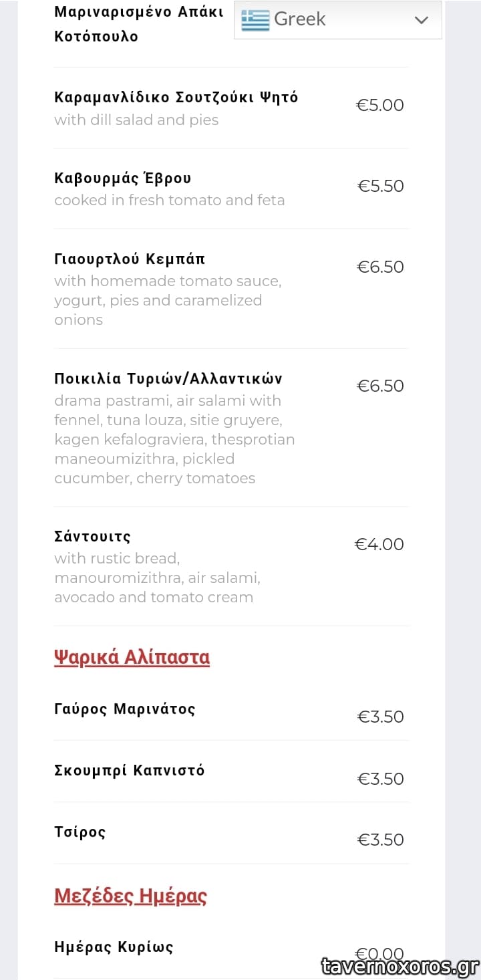Screen dimensions: 481x980
Task: Open the Ψαρικά Αλίπαστα category link
Action: [132, 657]
